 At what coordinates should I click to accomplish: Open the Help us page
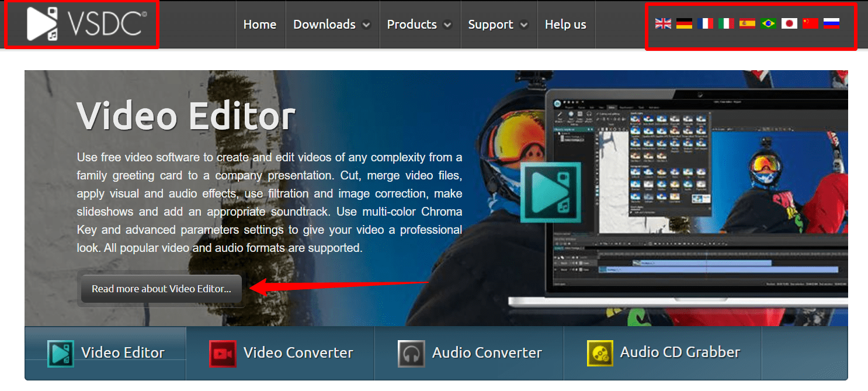565,25
